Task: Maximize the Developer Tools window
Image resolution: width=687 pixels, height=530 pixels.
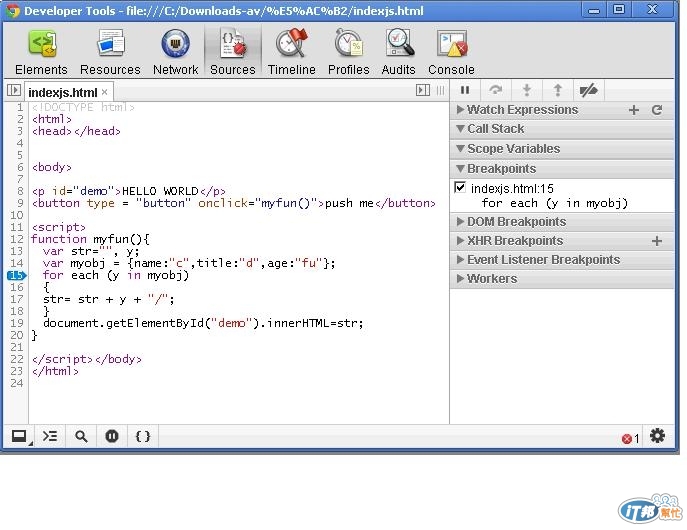Action: pos(619,9)
